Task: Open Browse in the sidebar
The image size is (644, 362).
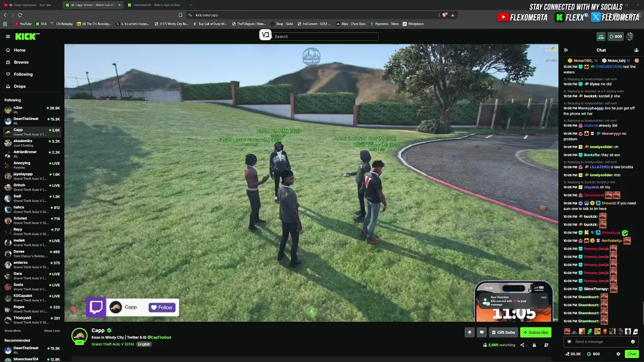Action: pos(32,62)
